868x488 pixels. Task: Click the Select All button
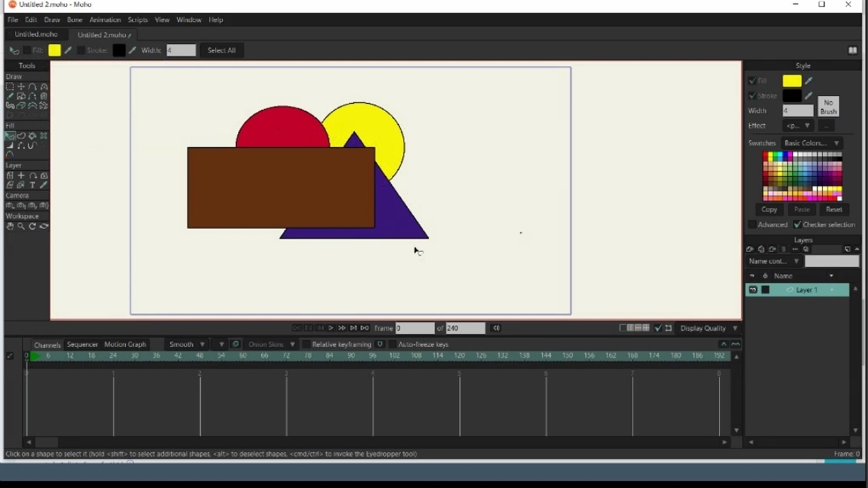(x=221, y=50)
